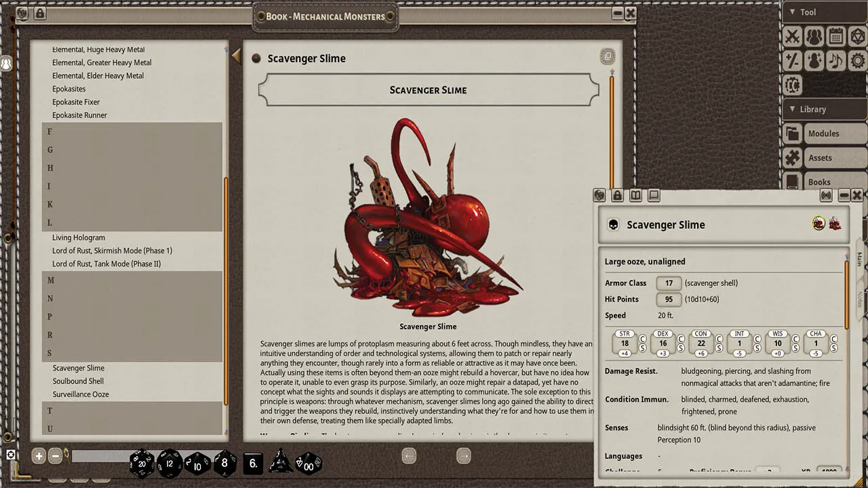This screenshot has height=488, width=868.
Task: Collapse index panel with left triangle arrow
Action: pyautogui.click(x=236, y=56)
